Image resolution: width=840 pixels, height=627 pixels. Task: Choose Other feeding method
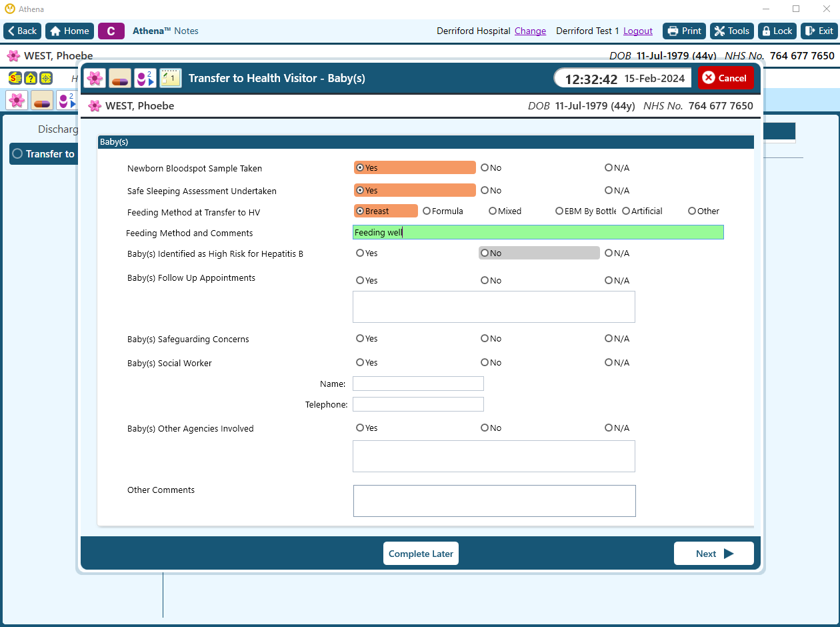704,211
